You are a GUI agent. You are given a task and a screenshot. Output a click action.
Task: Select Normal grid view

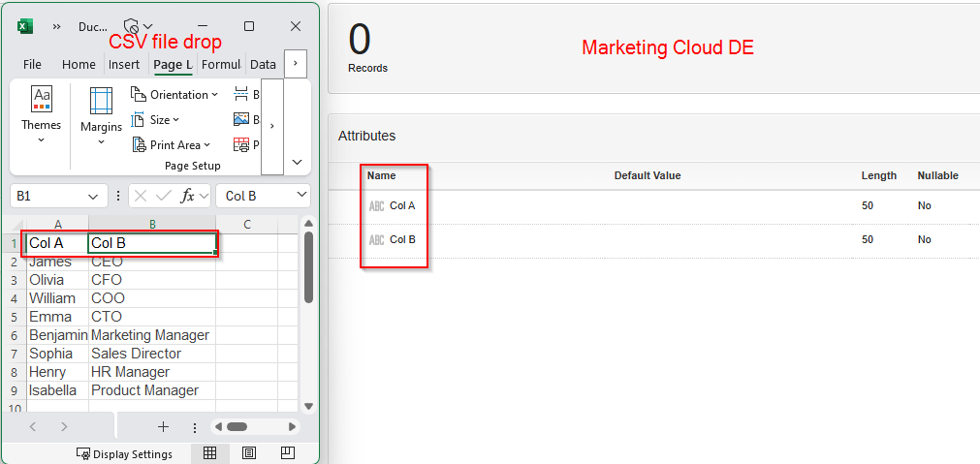pyautogui.click(x=209, y=453)
